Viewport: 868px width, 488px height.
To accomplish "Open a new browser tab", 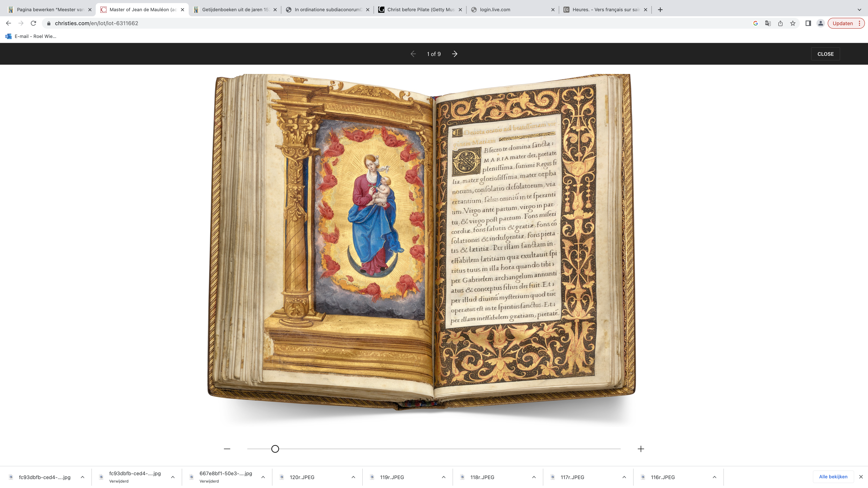I will coord(660,10).
